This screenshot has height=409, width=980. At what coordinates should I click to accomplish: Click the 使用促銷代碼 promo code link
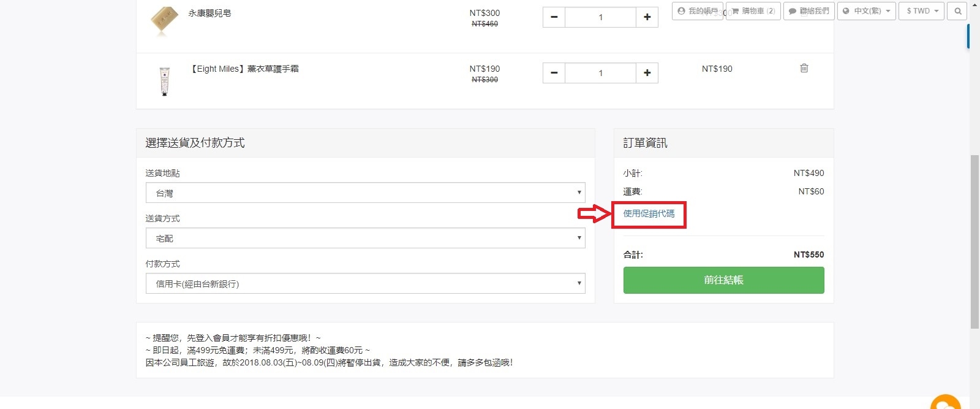coord(649,213)
